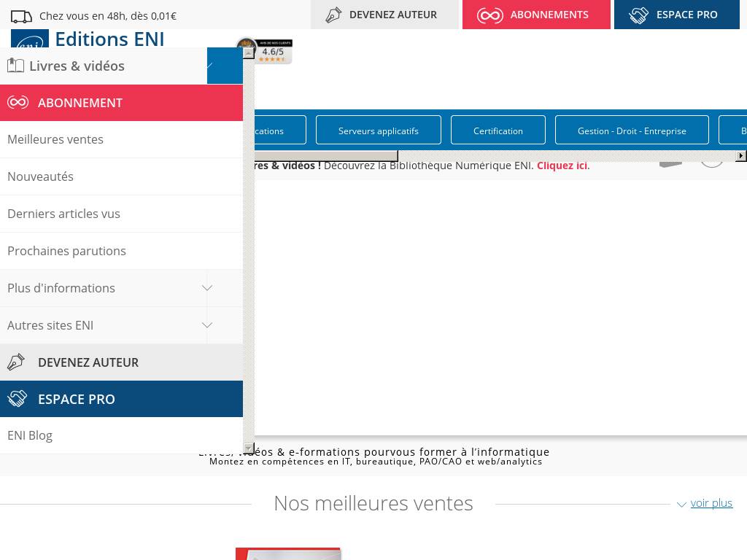Expand the Livres & vidéos menu chevron
The height and width of the screenshot is (560, 747).
210,66
